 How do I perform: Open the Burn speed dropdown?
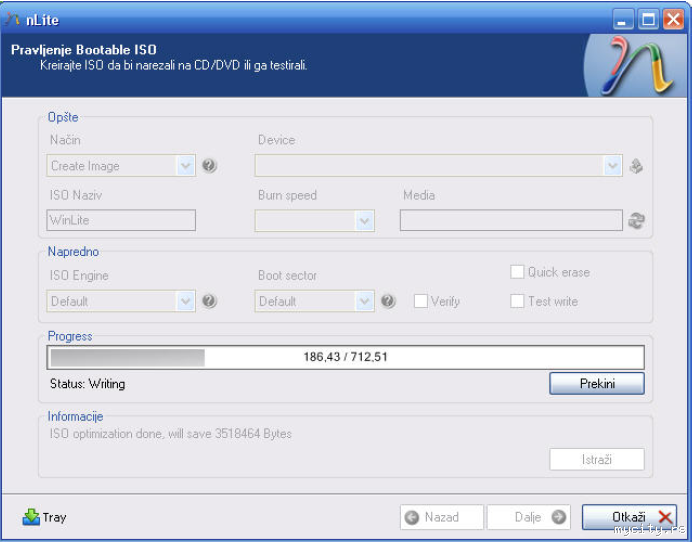[x=314, y=220]
